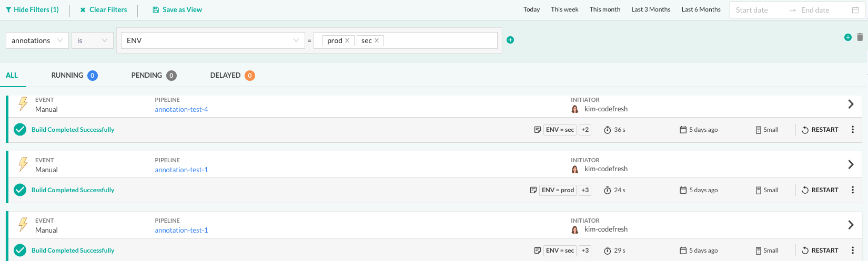Screen dimensions: 868x261
Task: Click the trash icon to delete filter
Action: 860,37
